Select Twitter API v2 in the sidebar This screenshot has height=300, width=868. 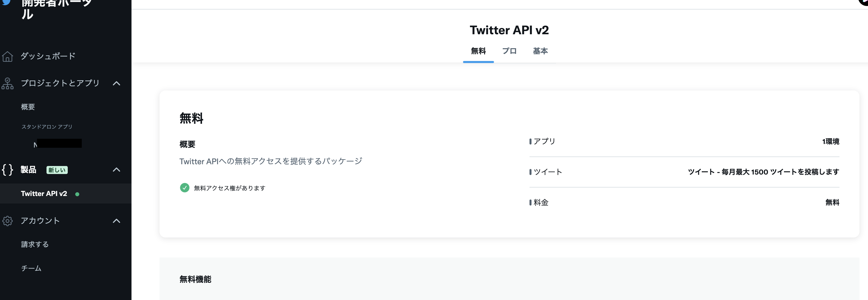coord(44,193)
